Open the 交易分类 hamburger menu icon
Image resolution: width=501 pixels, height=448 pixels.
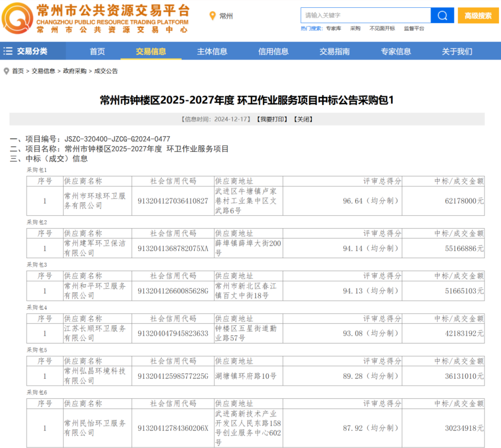click(x=8, y=51)
